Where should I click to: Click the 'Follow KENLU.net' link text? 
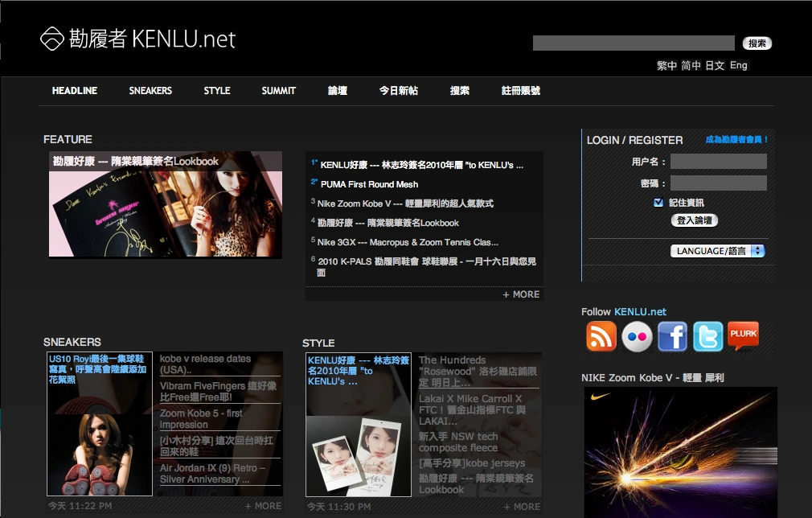tap(624, 312)
